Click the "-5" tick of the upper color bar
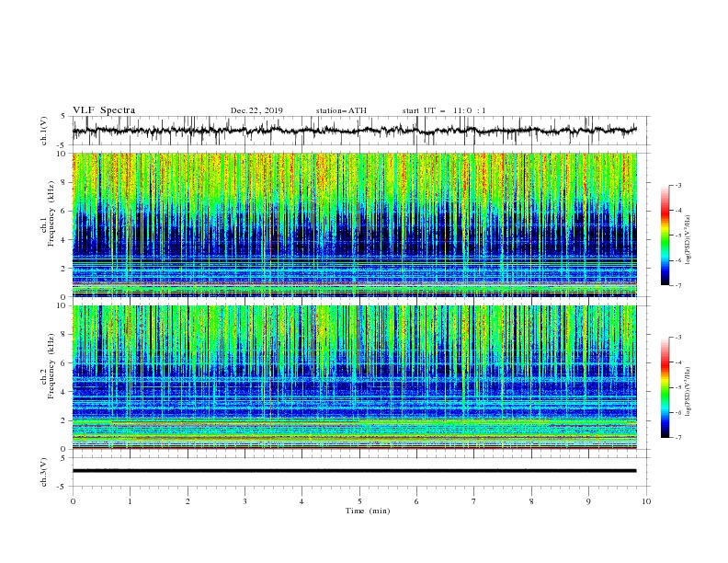Image resolution: width=728 pixels, height=563 pixels. (678, 236)
